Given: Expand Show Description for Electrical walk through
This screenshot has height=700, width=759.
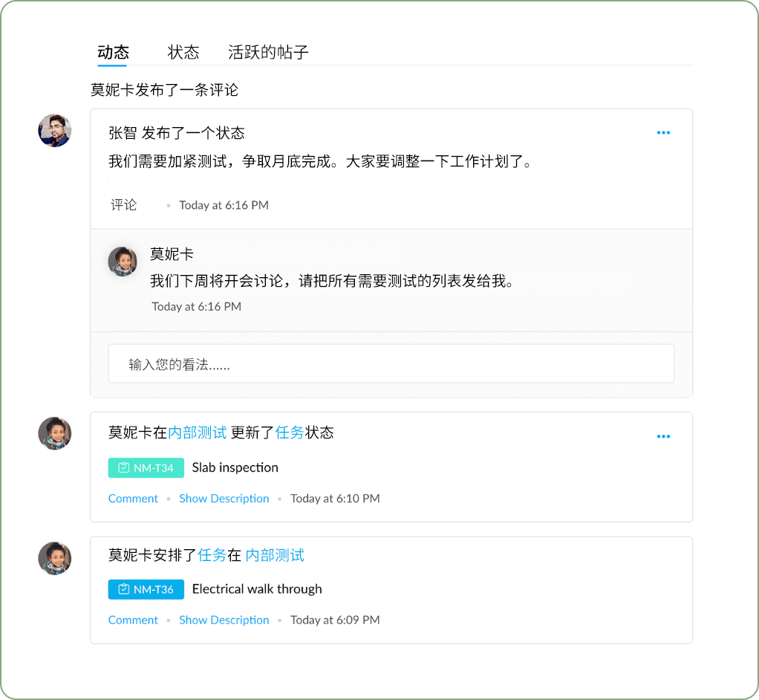Looking at the screenshot, I should 224,620.
